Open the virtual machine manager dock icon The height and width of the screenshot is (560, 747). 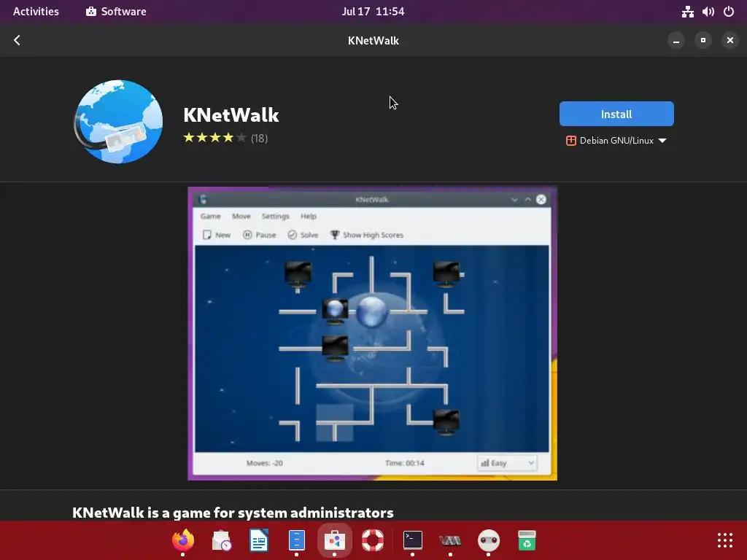pos(450,540)
